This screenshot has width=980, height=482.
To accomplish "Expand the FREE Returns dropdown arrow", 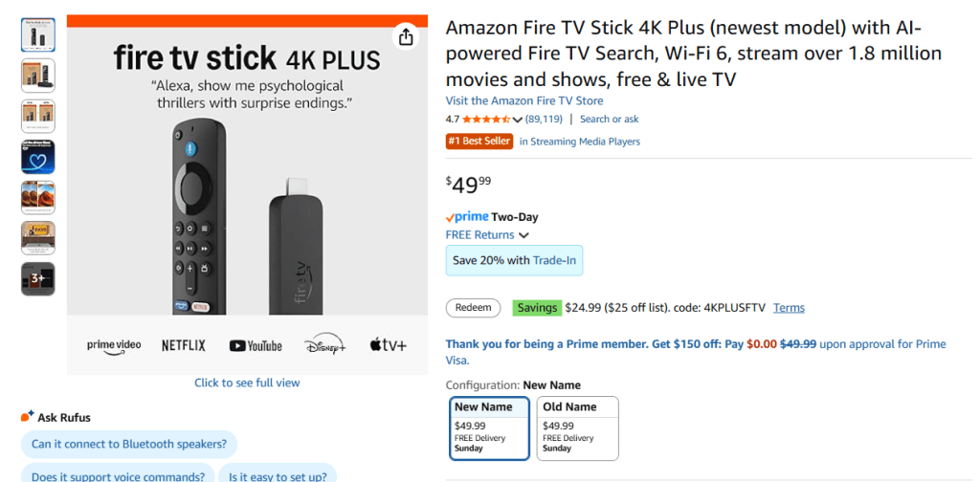I will point(524,235).
